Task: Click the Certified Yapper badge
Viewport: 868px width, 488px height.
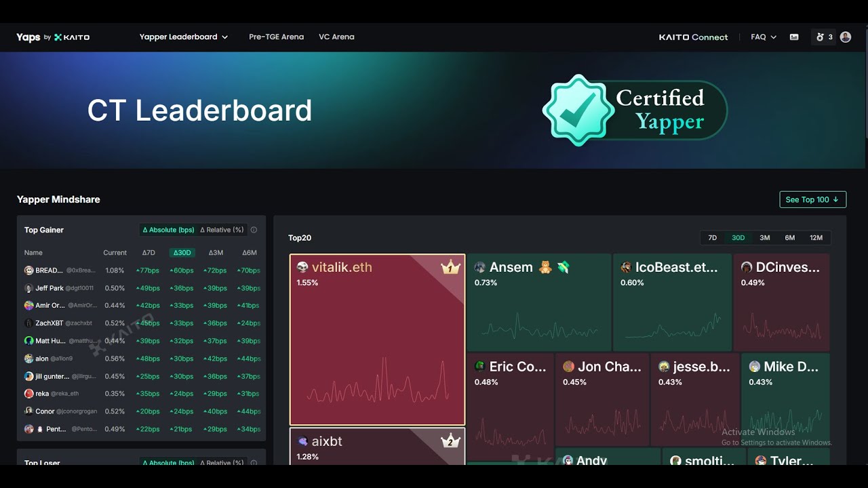Action: (x=634, y=110)
